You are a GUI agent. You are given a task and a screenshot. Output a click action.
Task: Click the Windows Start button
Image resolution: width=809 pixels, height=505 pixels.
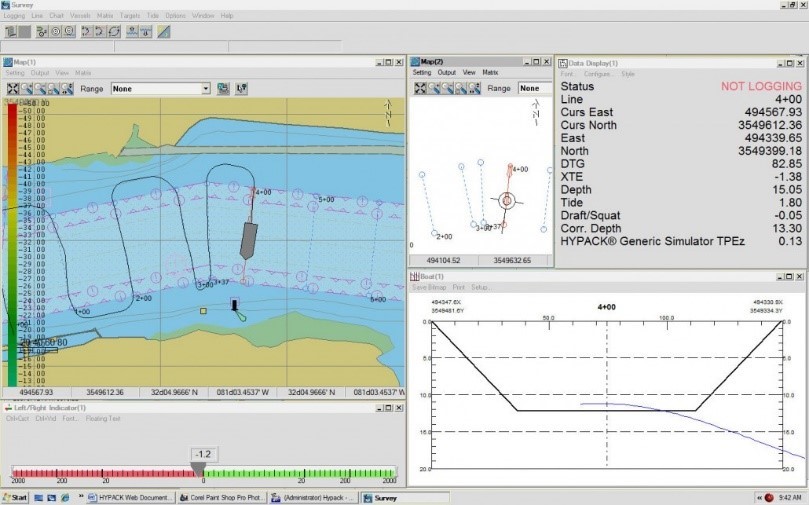point(15,498)
